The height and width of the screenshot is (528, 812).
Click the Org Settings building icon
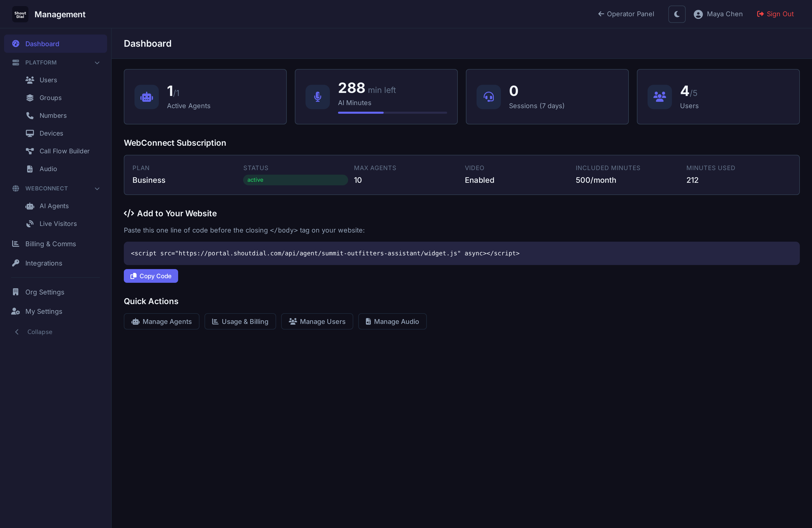(16, 292)
